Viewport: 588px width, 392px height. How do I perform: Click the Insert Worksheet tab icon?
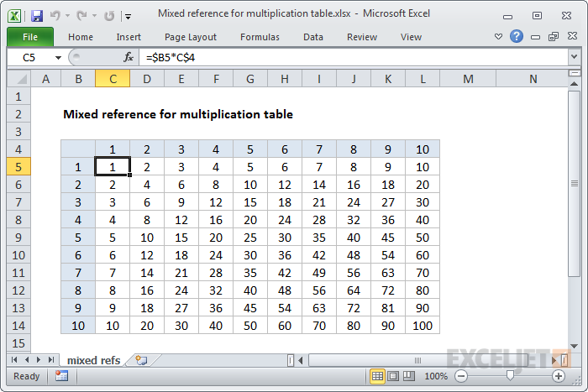(x=141, y=360)
